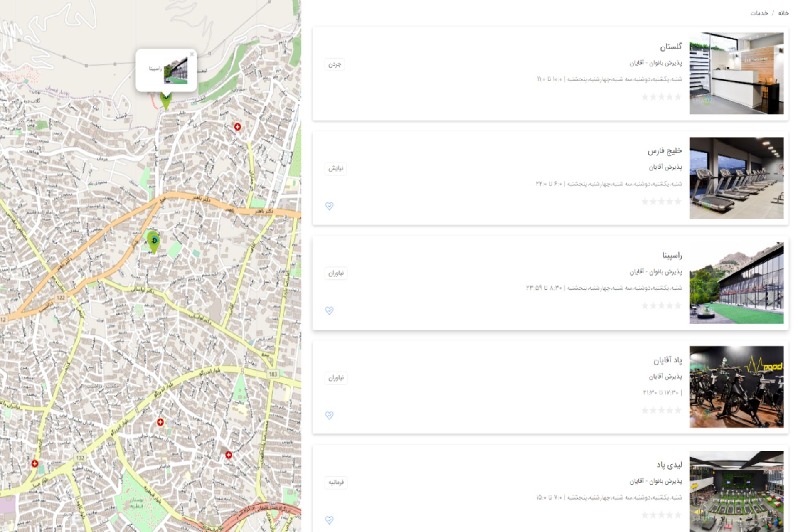Image resolution: width=798 pixels, height=532 pixels.
Task: Open the خدمات breadcrumb link
Action: 759,13
